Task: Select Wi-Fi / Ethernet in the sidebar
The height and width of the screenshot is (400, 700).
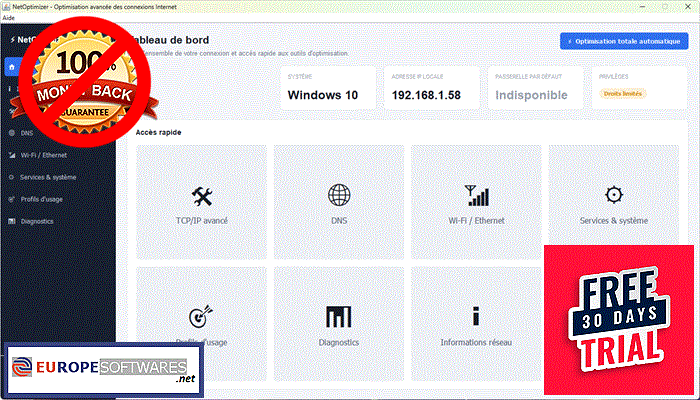Action: point(44,155)
